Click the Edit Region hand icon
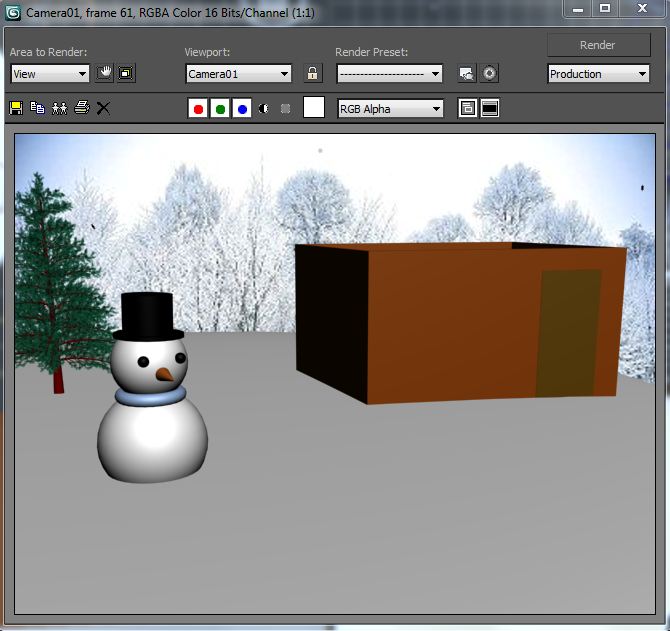Screen dimensions: 670x631 [x=104, y=73]
